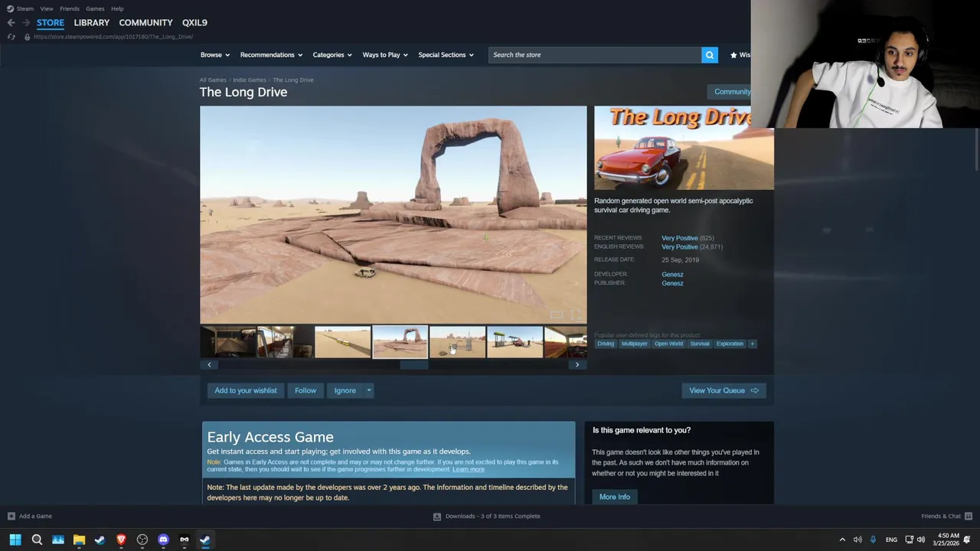The image size is (980, 551).
Task: Open the View menu
Action: pyautogui.click(x=47, y=8)
